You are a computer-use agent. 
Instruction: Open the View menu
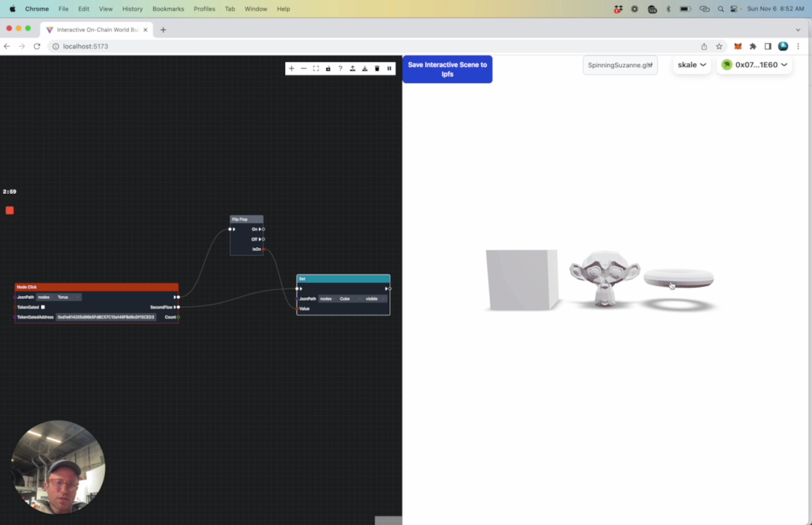pos(106,9)
